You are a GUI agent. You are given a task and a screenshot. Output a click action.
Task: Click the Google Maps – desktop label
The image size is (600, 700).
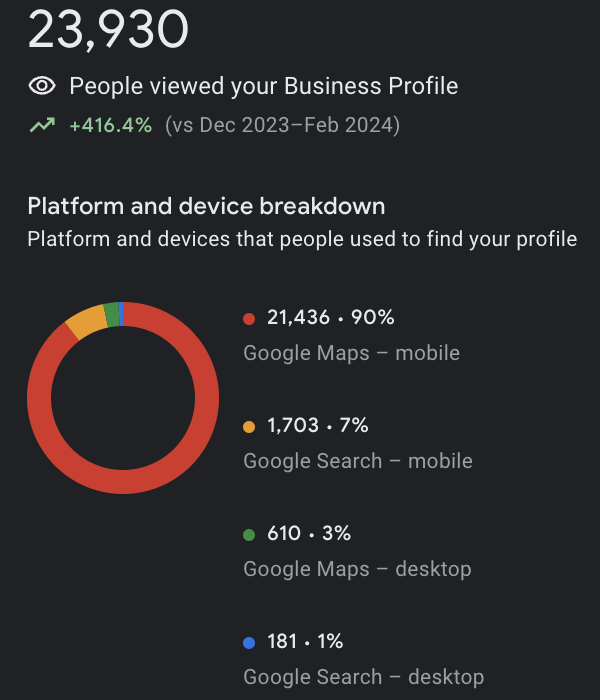click(357, 569)
